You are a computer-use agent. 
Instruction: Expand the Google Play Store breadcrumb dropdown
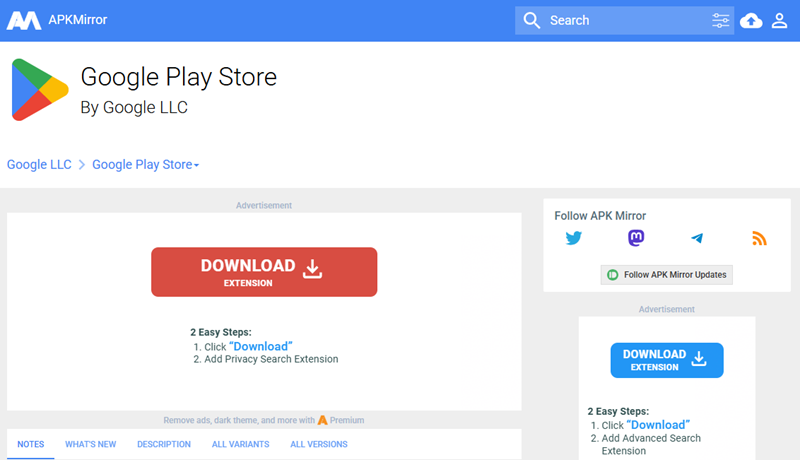click(145, 165)
